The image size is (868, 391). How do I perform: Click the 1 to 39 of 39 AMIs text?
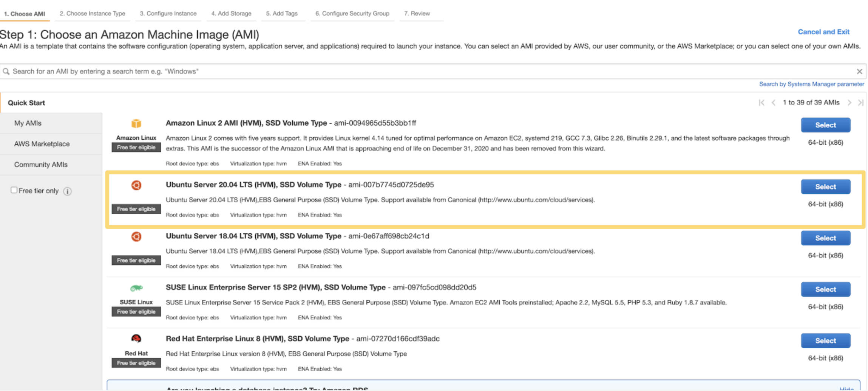click(x=811, y=103)
